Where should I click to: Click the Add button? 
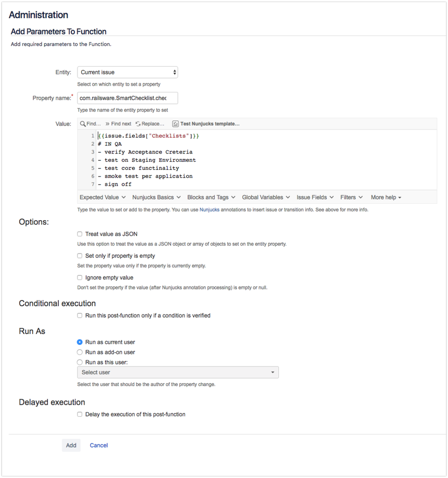click(71, 445)
